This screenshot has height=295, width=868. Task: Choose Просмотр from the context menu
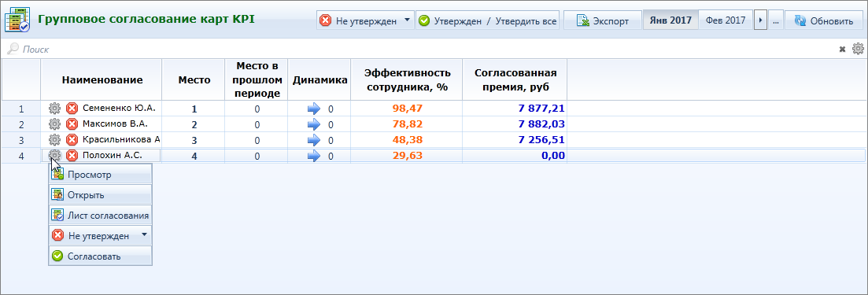pos(100,175)
